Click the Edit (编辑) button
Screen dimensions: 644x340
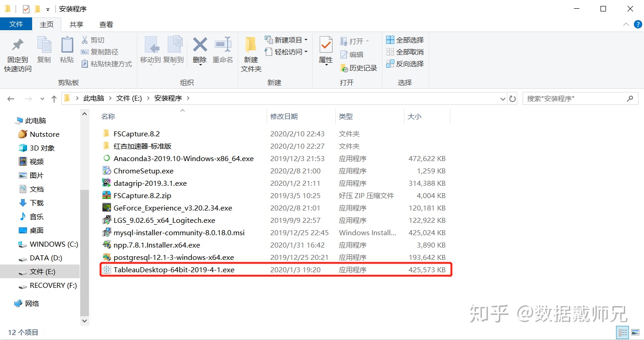coord(352,54)
